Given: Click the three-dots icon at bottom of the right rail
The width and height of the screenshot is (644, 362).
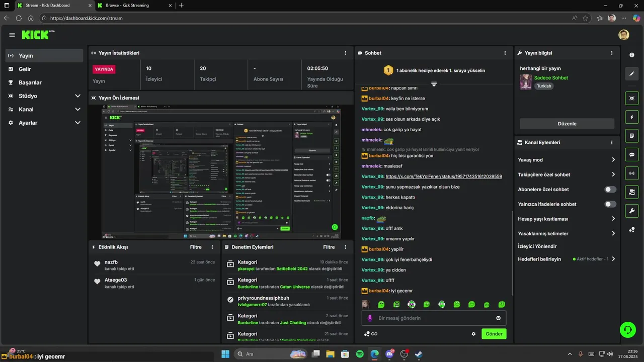Looking at the screenshot, I should click(632, 230).
